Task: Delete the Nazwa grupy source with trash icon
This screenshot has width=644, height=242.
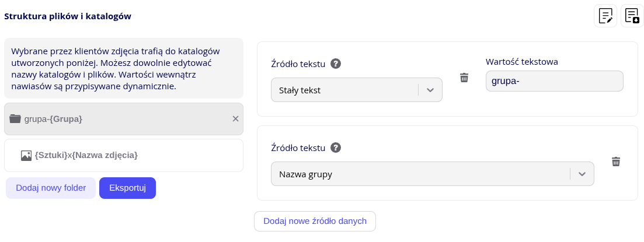Action: [x=615, y=162]
